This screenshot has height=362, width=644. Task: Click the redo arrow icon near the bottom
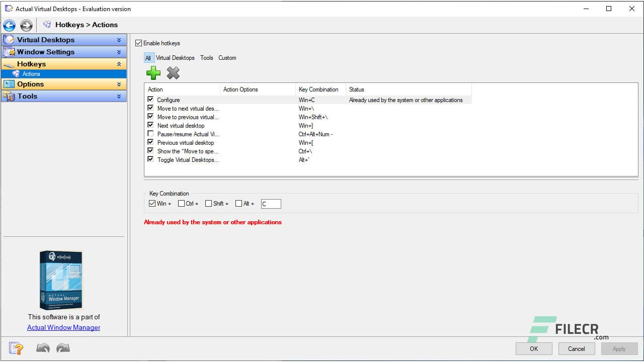[x=62, y=348]
